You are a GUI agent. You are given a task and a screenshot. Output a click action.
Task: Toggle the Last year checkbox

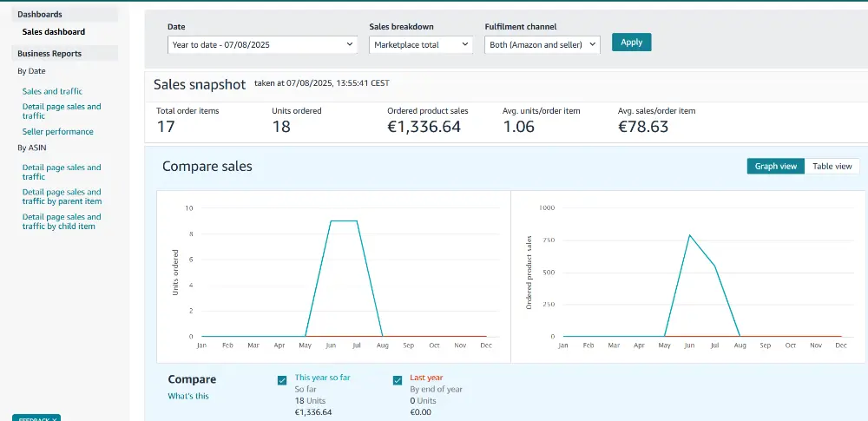(398, 380)
